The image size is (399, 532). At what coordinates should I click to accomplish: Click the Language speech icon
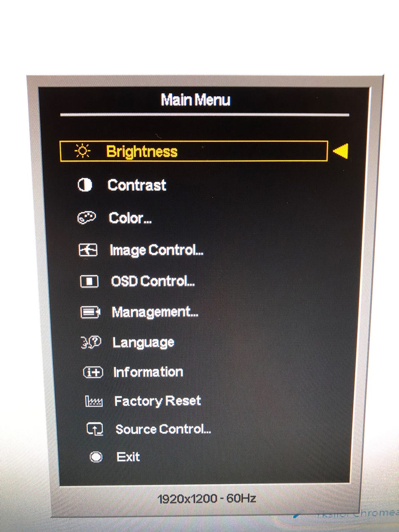[91, 342]
